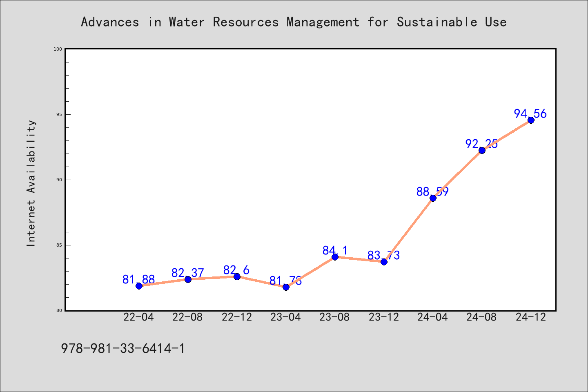Screen dimensions: 588x392
Task: Click the 100 y-axis tick label
Action: click(58, 49)
